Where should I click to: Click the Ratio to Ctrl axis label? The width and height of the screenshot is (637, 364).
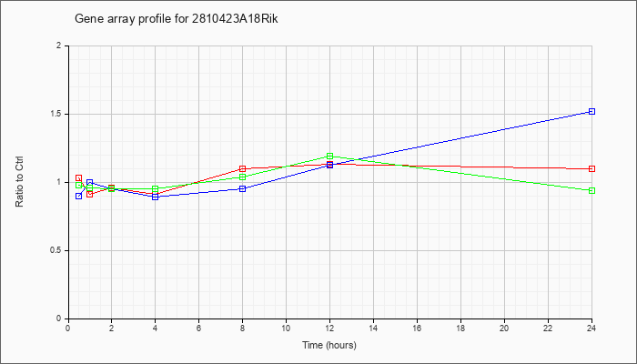[x=19, y=182]
